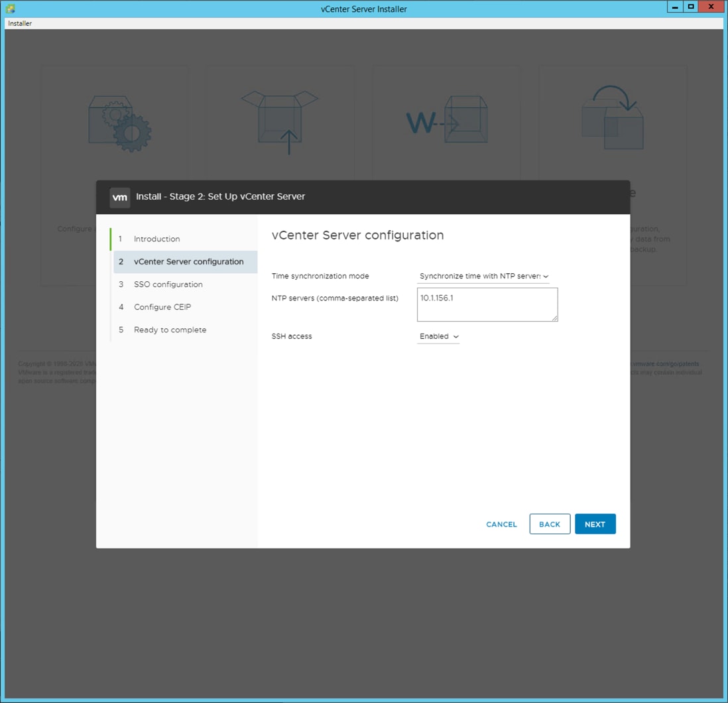Click the 'Time synchronization mode' label
This screenshot has height=703, width=728.
pyautogui.click(x=320, y=276)
